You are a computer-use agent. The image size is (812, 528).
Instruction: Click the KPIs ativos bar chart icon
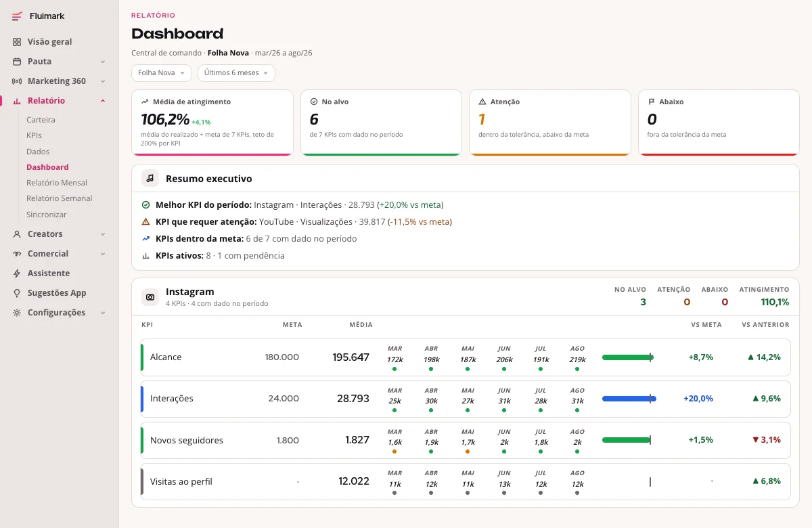[x=145, y=256]
